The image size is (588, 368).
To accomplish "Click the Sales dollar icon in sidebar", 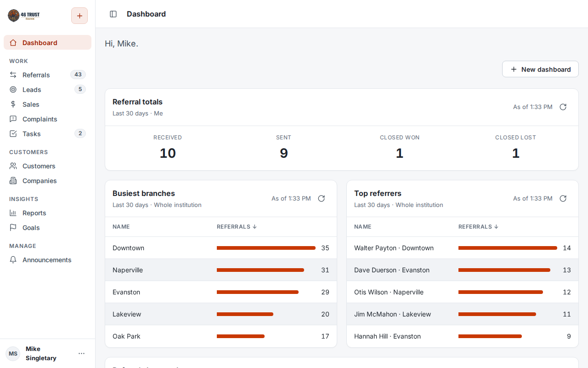I will coord(13,104).
